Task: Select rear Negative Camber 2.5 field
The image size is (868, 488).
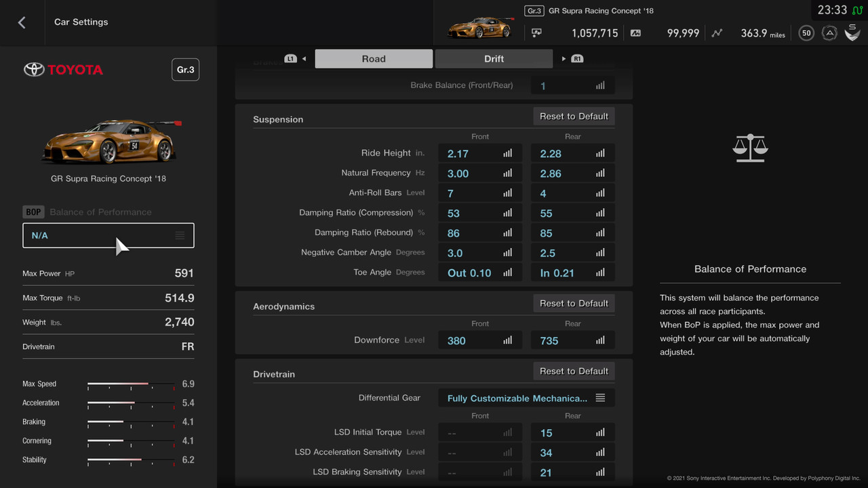Action: (573, 253)
